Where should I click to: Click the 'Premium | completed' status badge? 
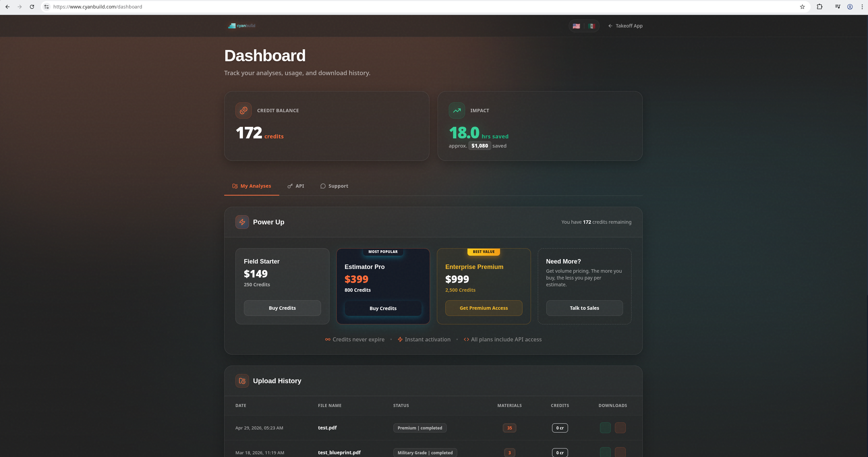pos(420,428)
